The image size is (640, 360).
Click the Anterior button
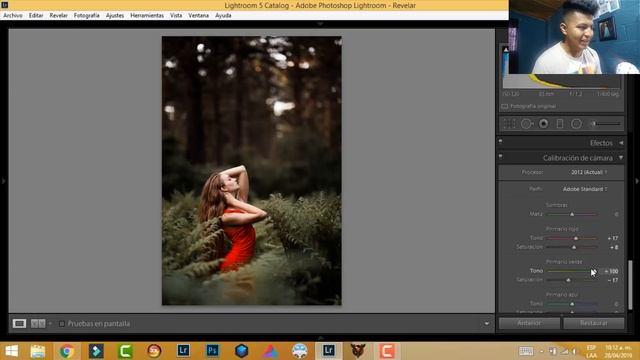pos(529,323)
